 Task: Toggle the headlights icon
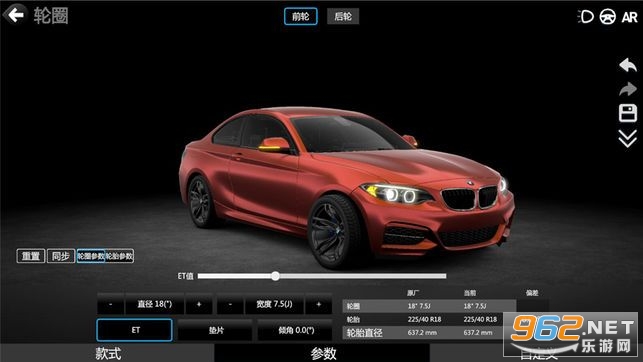pos(586,16)
